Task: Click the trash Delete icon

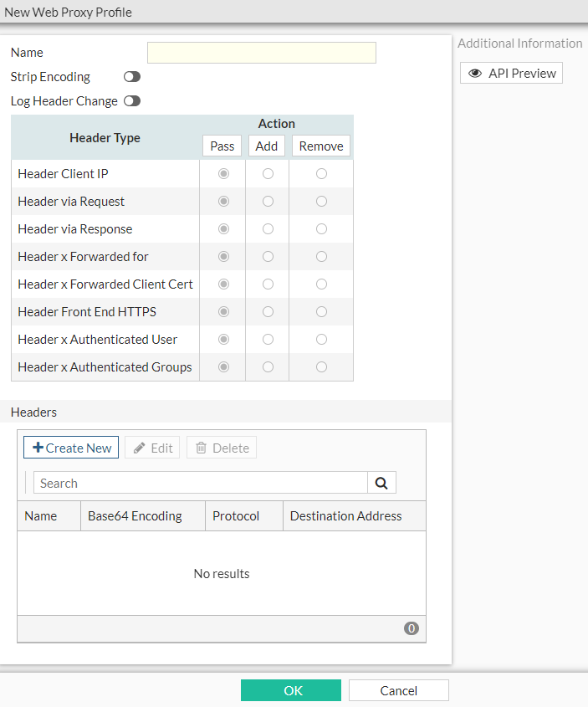Action: [202, 448]
